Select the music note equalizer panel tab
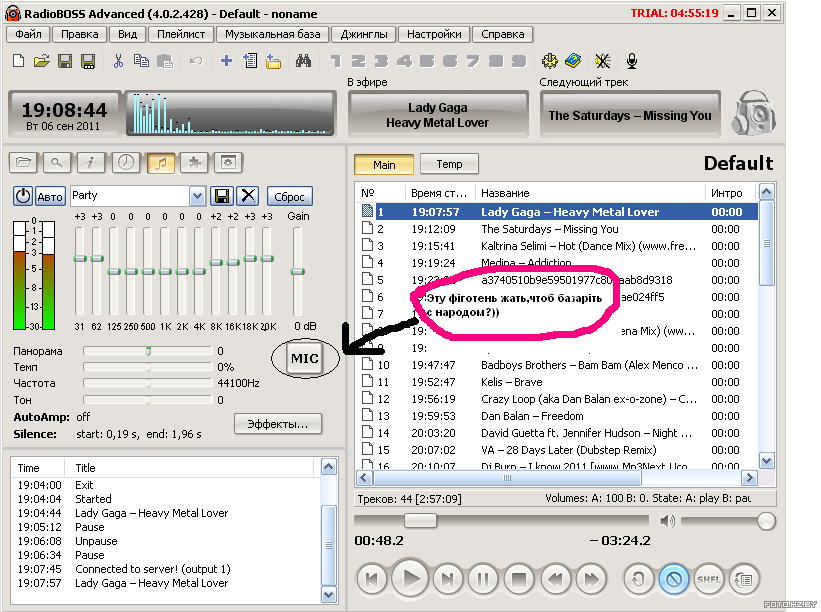 point(160,163)
